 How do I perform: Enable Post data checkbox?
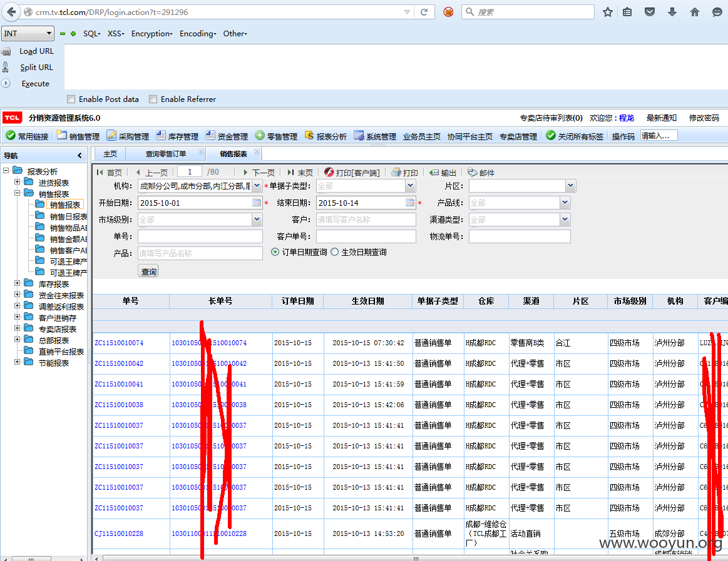(71, 99)
